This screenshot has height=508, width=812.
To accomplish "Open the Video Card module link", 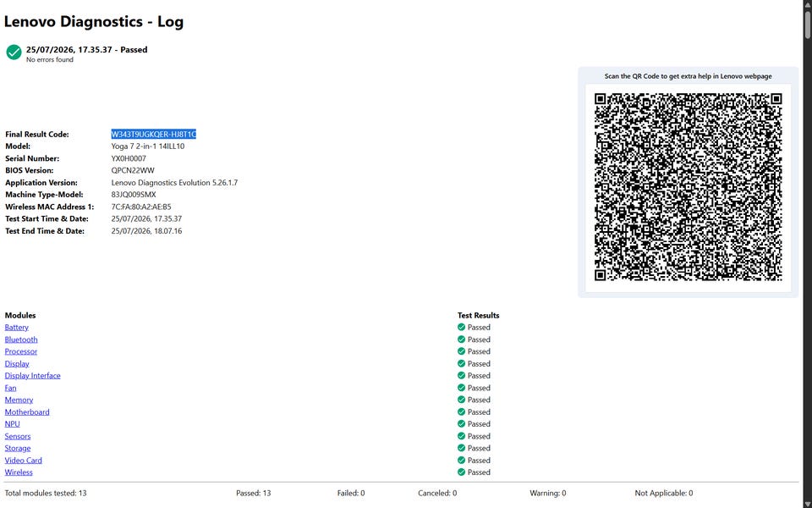I will [24, 461].
